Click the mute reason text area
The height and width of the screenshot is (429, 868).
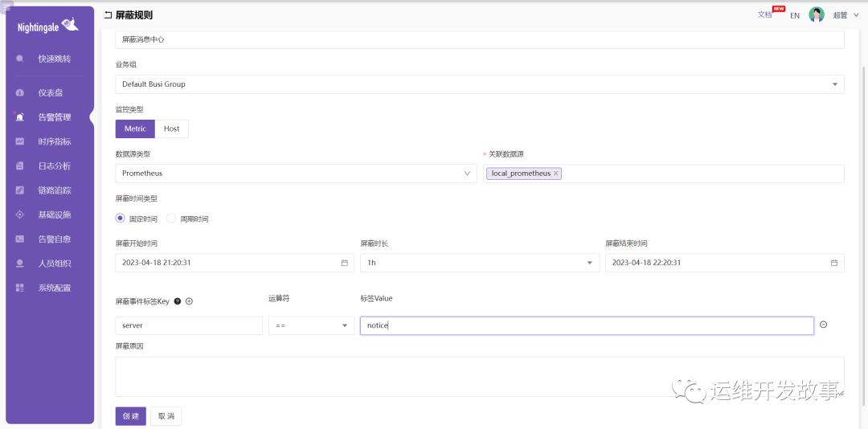tap(479, 376)
